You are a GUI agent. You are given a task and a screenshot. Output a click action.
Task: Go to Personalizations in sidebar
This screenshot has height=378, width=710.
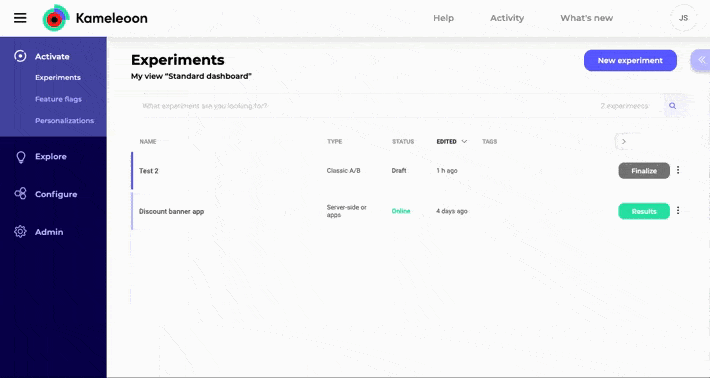64,120
